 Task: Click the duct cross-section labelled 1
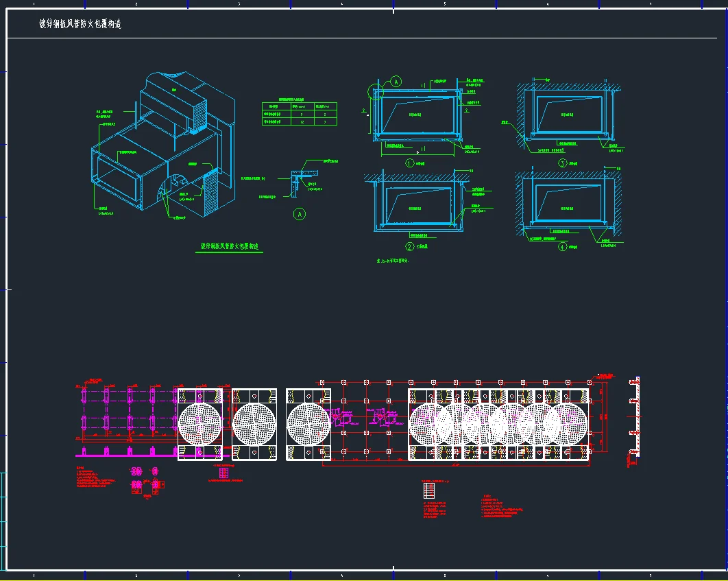pos(417,115)
